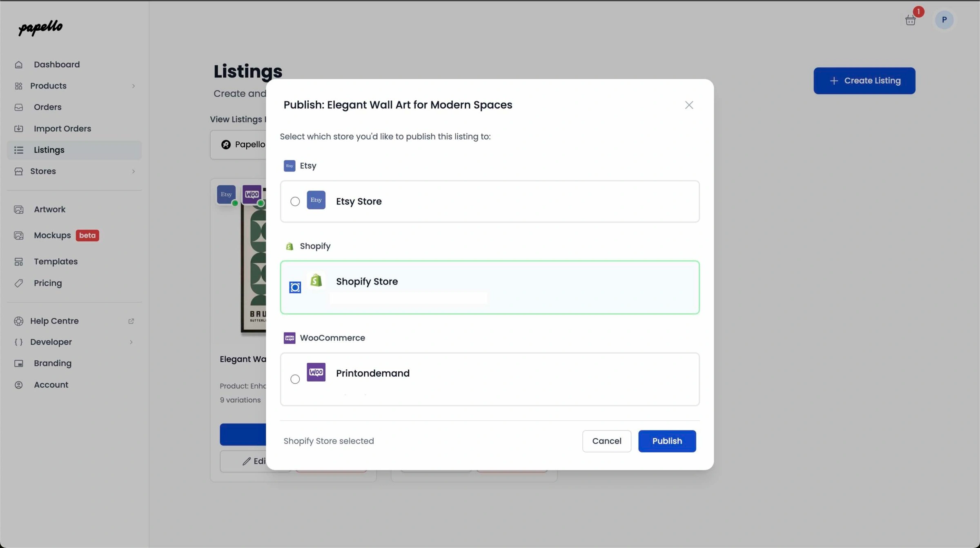Select the Shopify Store radio button

coord(295,287)
